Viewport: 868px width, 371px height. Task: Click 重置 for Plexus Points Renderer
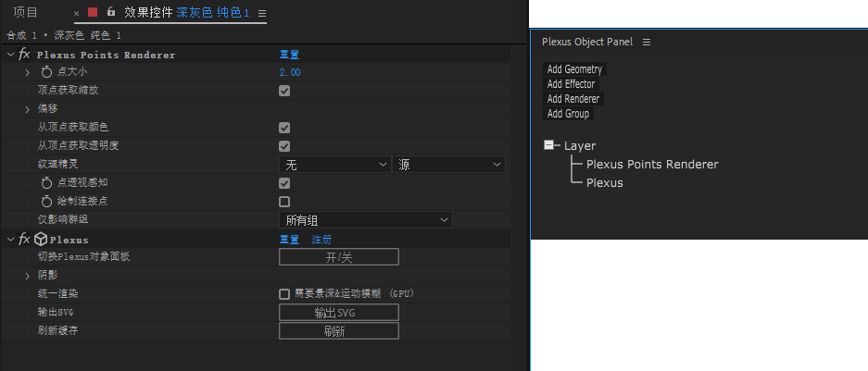[290, 55]
